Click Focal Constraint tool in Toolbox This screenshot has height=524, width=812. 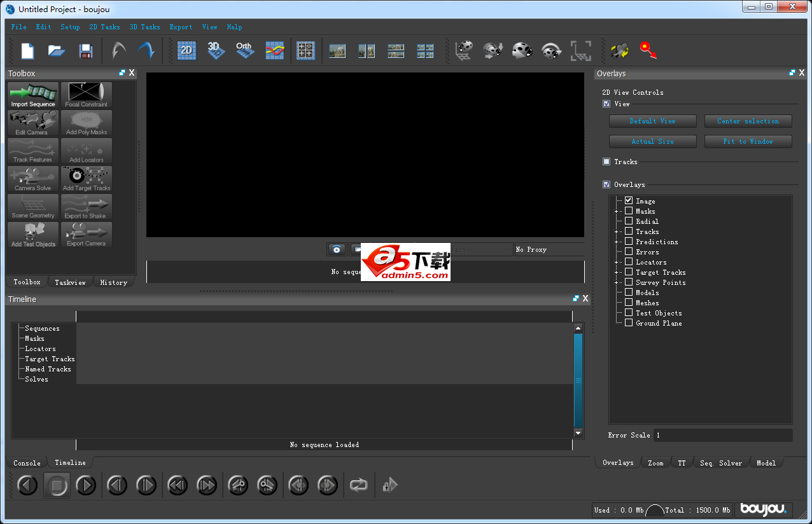click(87, 95)
